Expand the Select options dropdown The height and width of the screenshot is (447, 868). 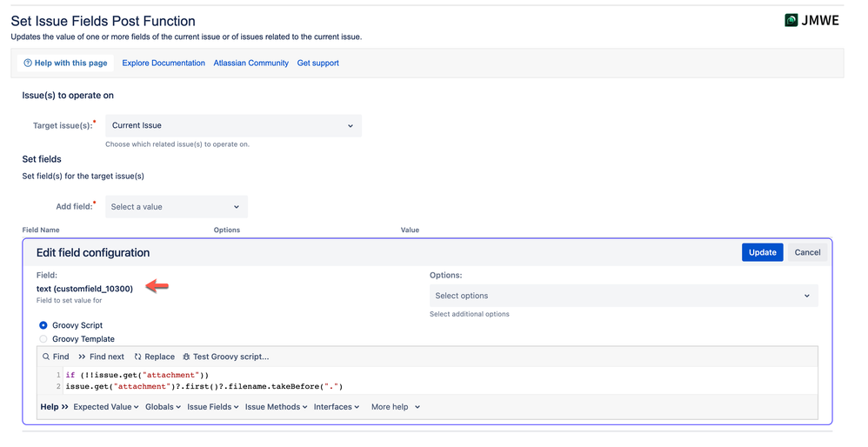pos(624,296)
